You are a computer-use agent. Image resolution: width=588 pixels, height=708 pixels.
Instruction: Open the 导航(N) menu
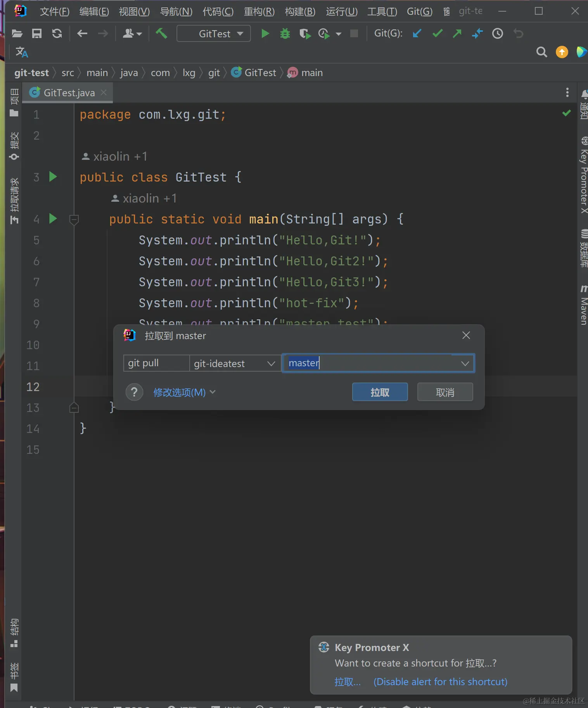(176, 12)
